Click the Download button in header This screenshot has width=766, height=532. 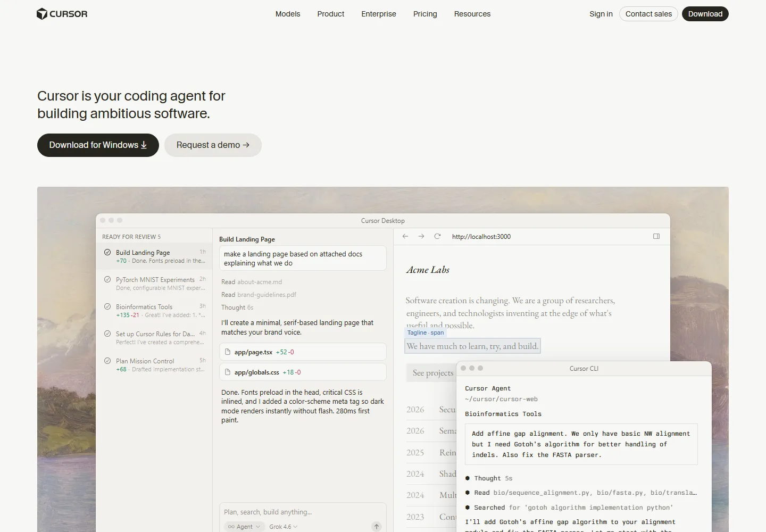(x=705, y=14)
